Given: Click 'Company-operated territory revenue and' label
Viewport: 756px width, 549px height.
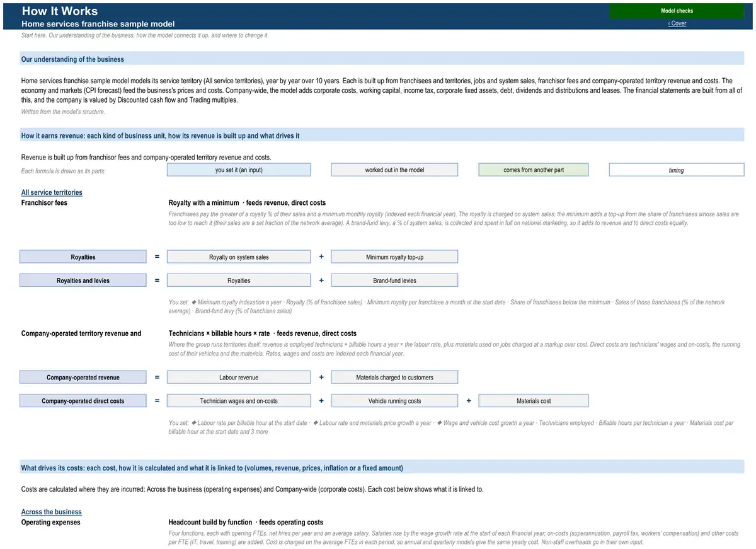Looking at the screenshot, I should pos(81,333).
